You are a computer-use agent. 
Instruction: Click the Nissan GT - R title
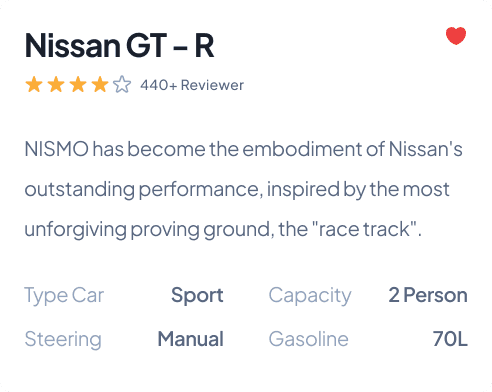119,45
